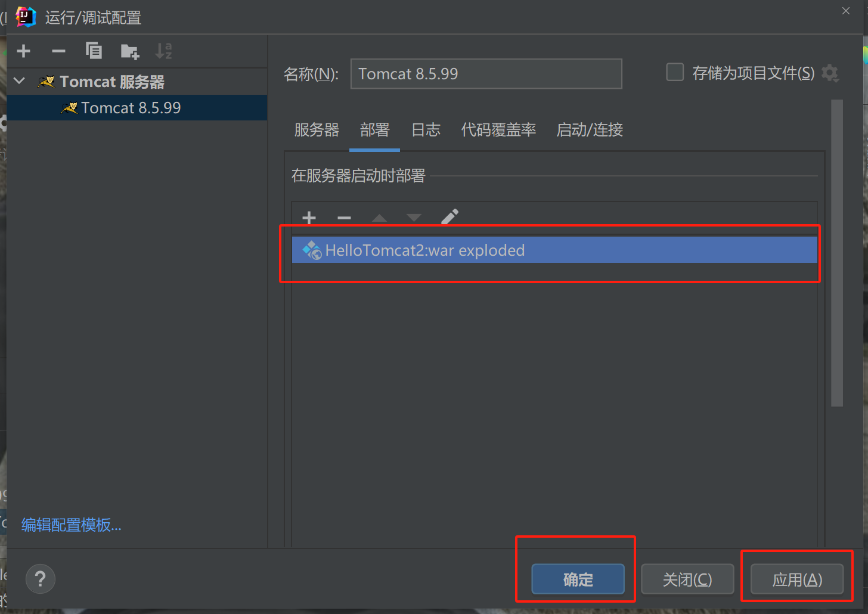Create a new configuration folder

point(129,51)
